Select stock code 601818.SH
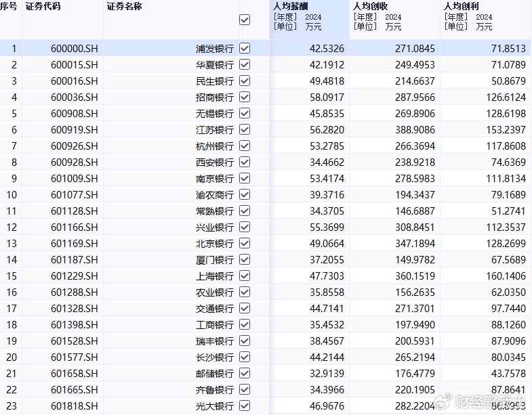This screenshot has height=415, width=532. 75,406
